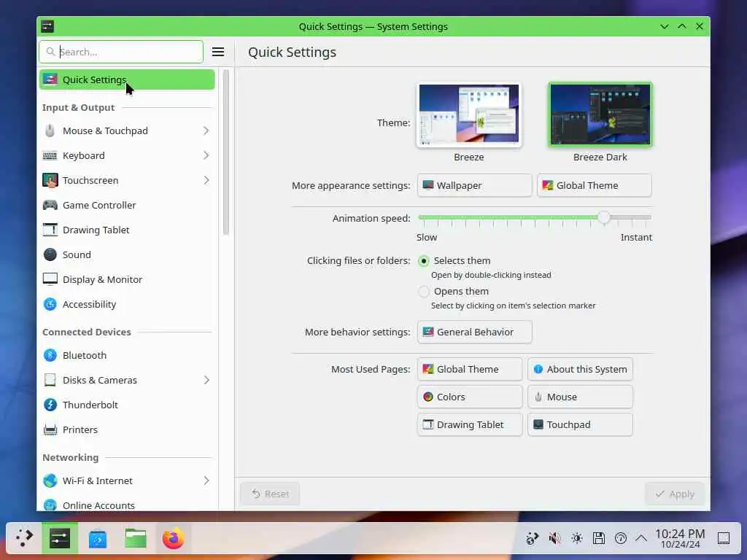Image resolution: width=747 pixels, height=560 pixels.
Task: Open the hamburger menu next to search
Action: point(217,52)
